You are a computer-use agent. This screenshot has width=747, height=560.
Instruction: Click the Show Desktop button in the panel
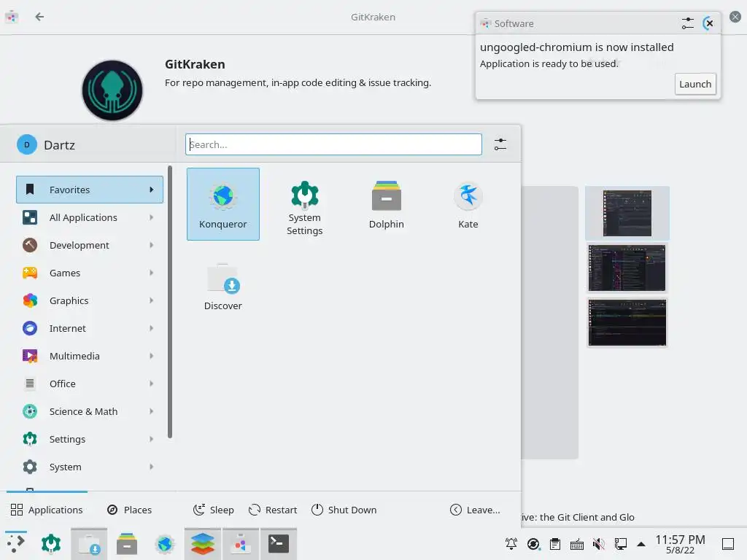(x=728, y=543)
